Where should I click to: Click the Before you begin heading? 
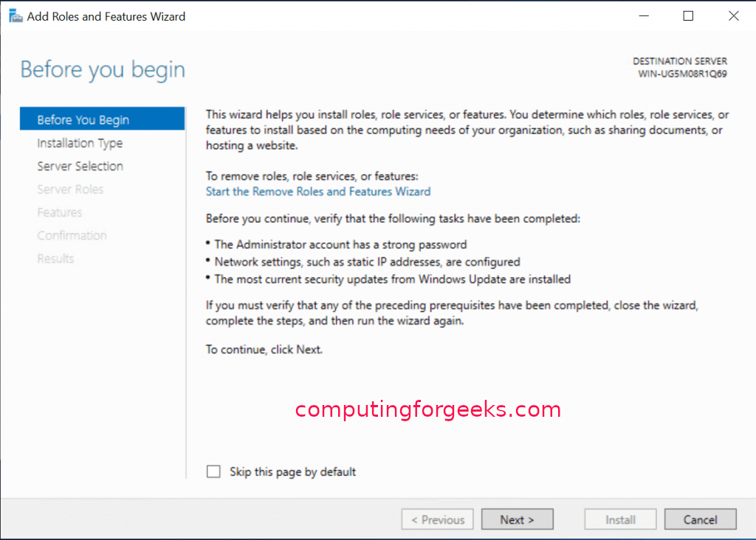[x=103, y=70]
